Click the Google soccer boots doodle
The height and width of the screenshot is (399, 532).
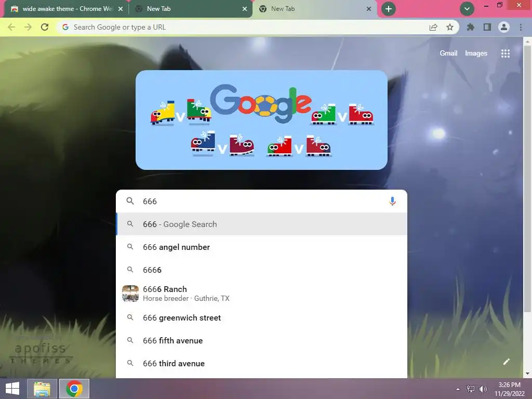click(x=262, y=120)
